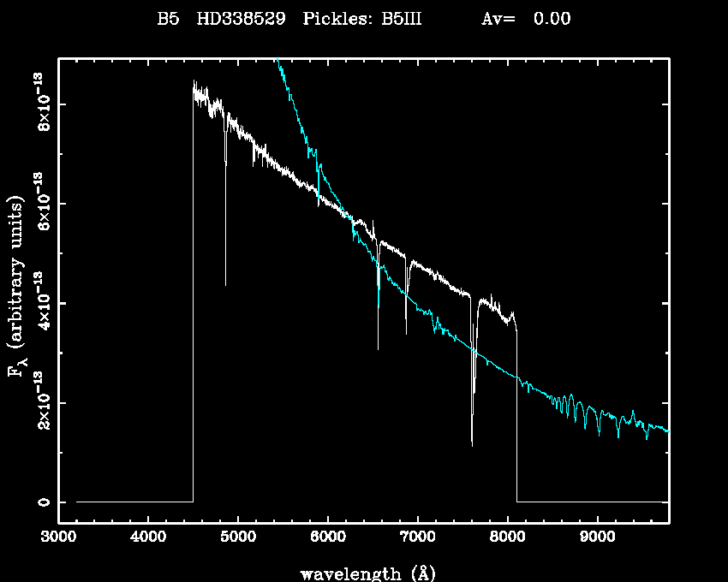The image size is (728, 582).
Task: Click the 'wavelength (Å)' x-axis label
Action: point(361,573)
